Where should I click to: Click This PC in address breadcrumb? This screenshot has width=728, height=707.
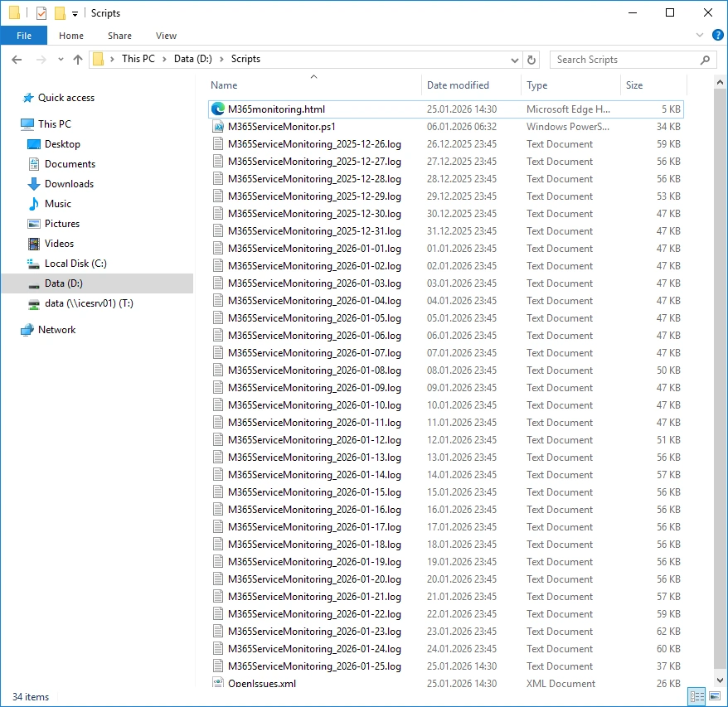pyautogui.click(x=138, y=59)
